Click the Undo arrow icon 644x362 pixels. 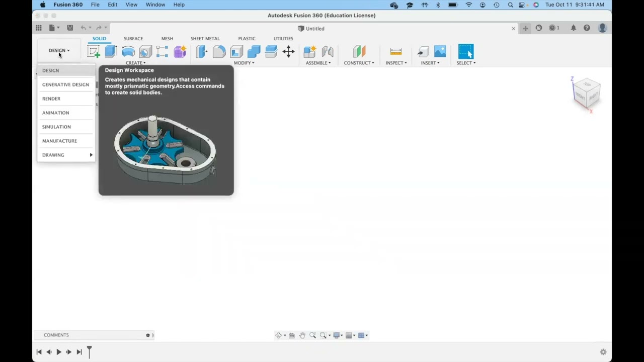point(84,28)
